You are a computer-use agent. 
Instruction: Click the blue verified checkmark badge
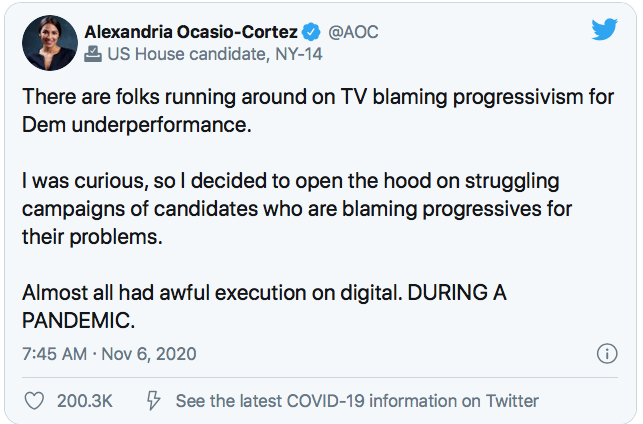coord(311,32)
